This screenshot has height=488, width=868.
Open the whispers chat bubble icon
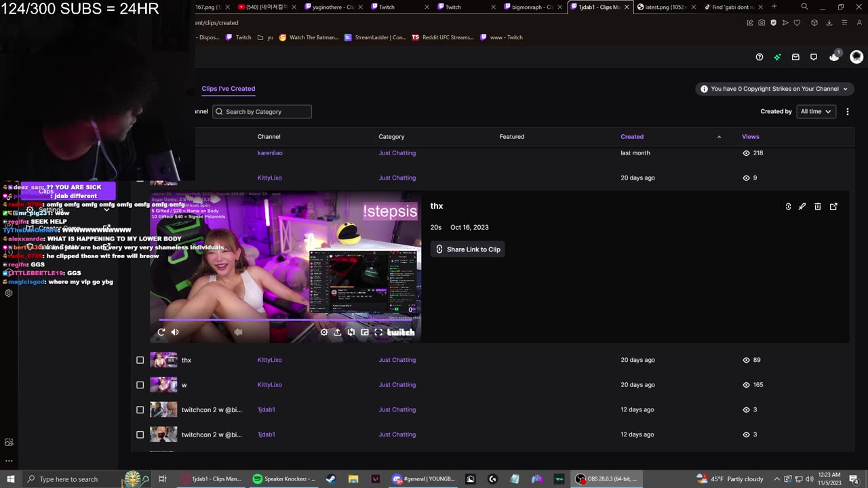click(x=814, y=57)
